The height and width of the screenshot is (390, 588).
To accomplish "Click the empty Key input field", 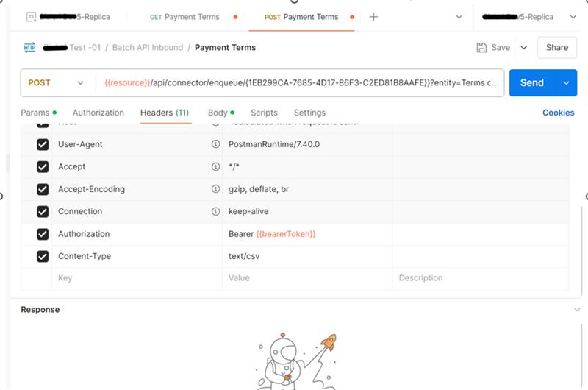I will (x=136, y=278).
